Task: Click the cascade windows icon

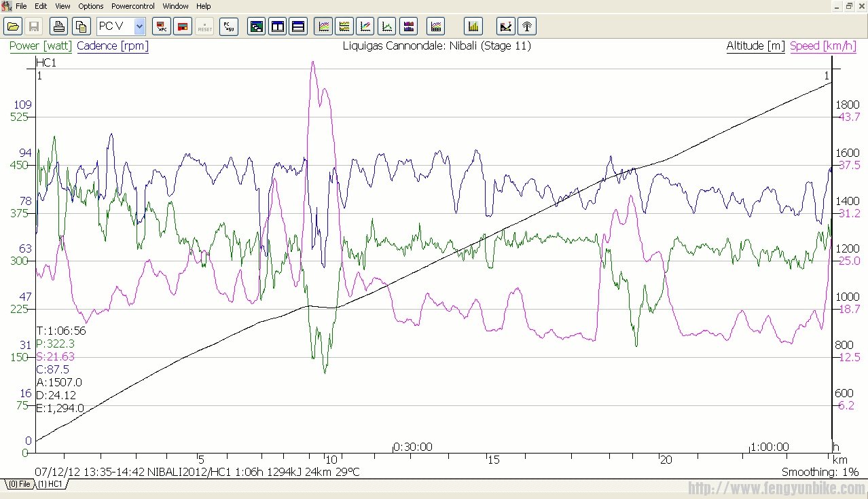Action: (x=257, y=26)
